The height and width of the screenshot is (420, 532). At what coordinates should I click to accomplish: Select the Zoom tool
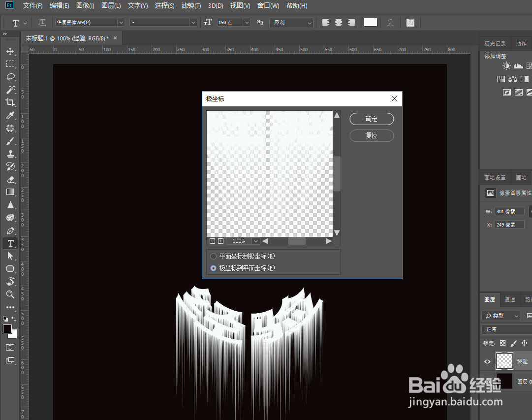(10, 294)
